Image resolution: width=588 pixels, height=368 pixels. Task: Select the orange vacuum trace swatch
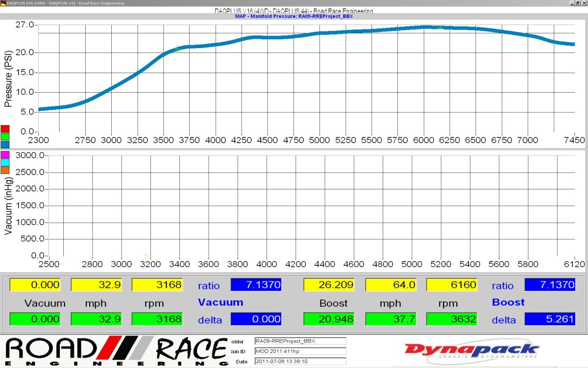[x=5, y=170]
